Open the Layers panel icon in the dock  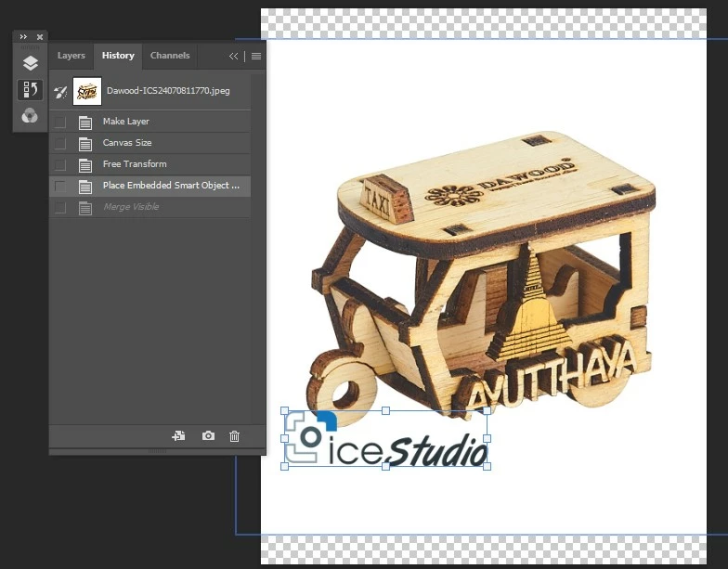[30, 63]
